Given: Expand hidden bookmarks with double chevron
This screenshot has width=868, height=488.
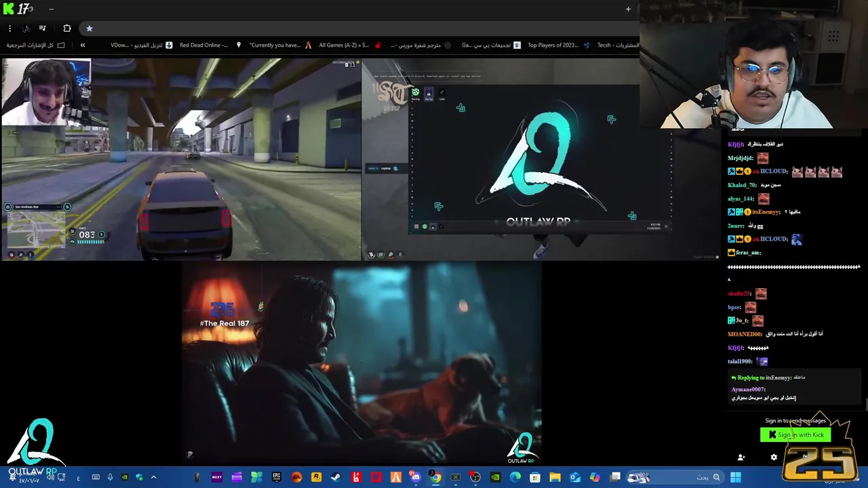Looking at the screenshot, I should click(x=83, y=45).
